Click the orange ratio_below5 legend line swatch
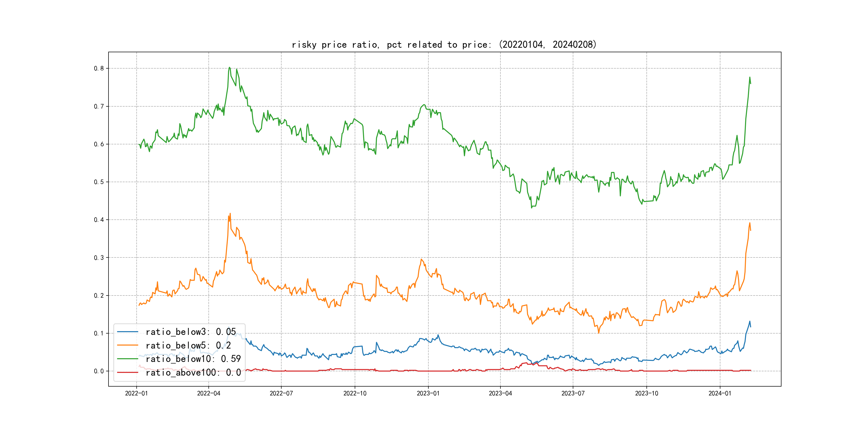 coord(127,345)
